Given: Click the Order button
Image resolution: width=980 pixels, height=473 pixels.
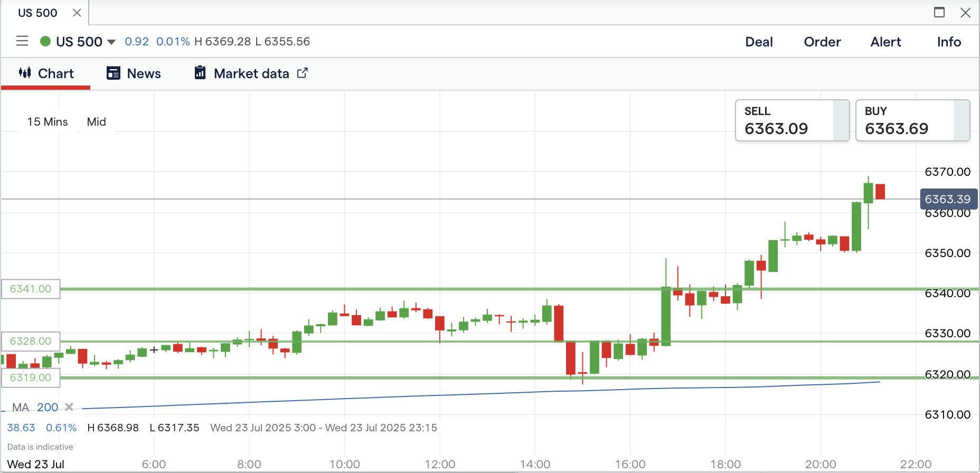Looking at the screenshot, I should pos(822,42).
